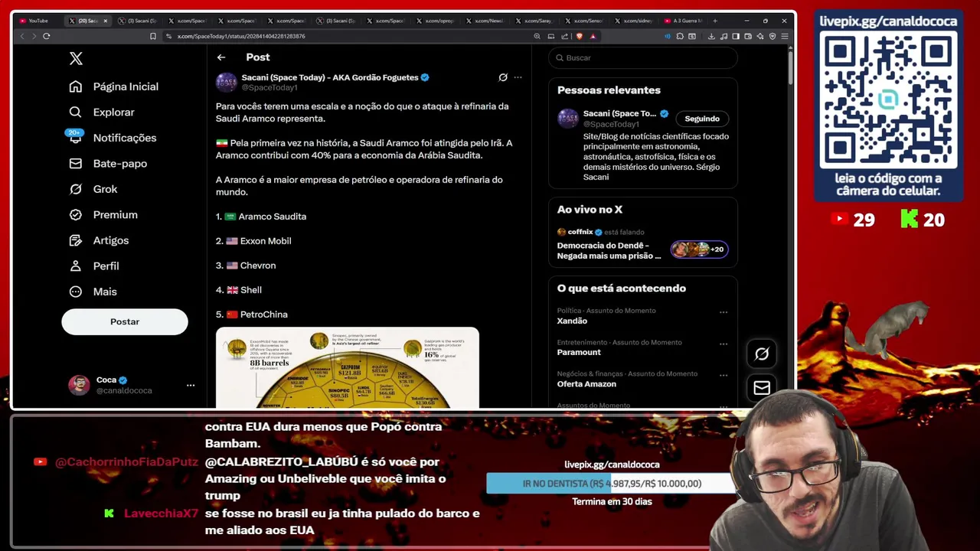Bookmark this page via bookmark icon
Image resolution: width=980 pixels, height=551 pixels.
[153, 36]
